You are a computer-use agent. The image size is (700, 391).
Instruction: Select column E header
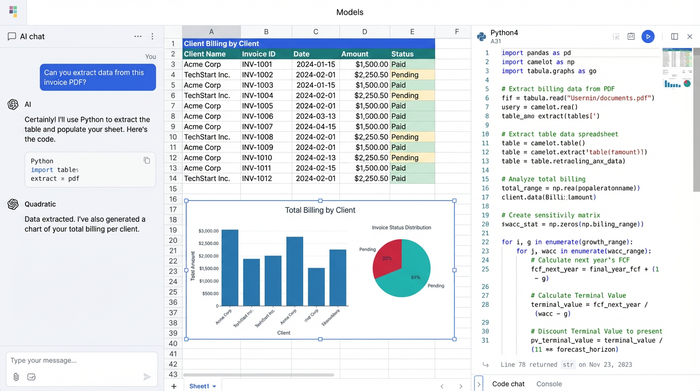coord(412,32)
